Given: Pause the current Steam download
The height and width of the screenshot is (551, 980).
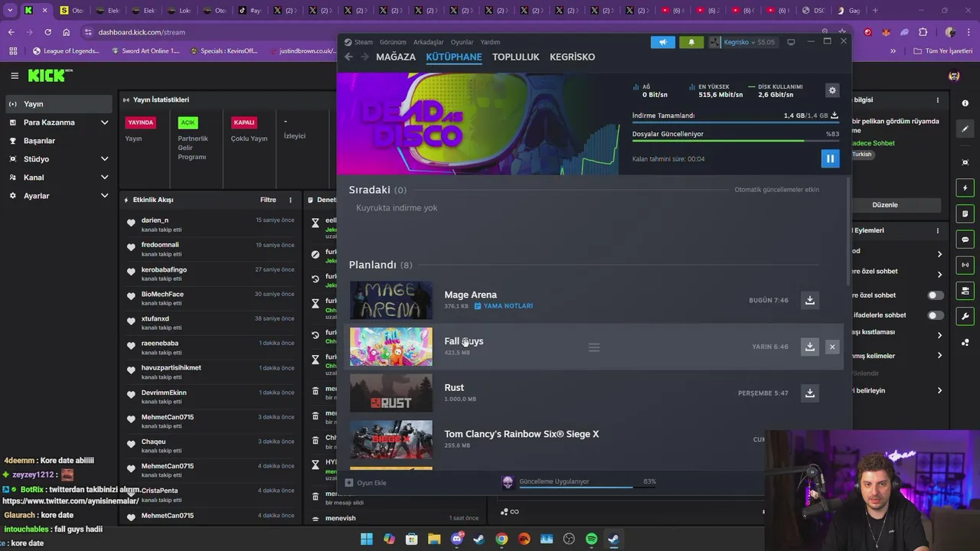Looking at the screenshot, I should (830, 158).
